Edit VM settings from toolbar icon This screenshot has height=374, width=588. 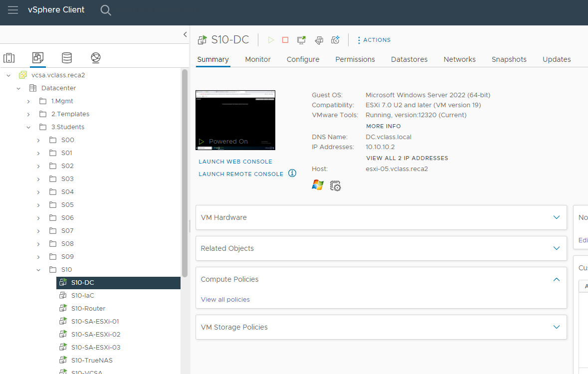pyautogui.click(x=319, y=40)
